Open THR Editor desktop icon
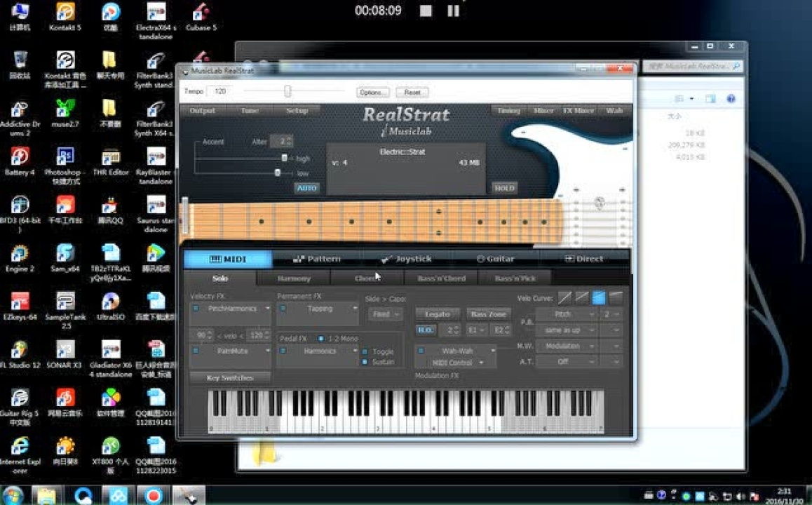The width and height of the screenshot is (812, 505). (x=110, y=161)
